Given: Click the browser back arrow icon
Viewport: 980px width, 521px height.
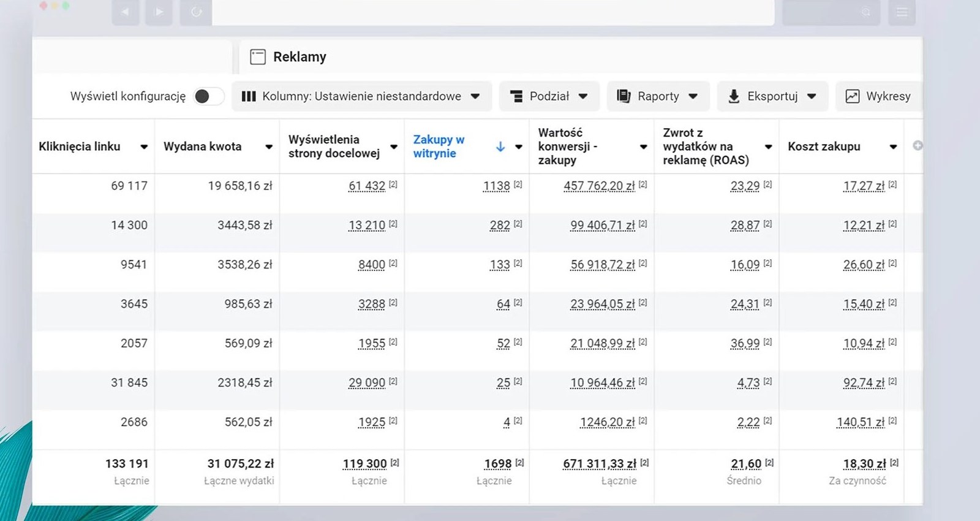Looking at the screenshot, I should (x=126, y=12).
